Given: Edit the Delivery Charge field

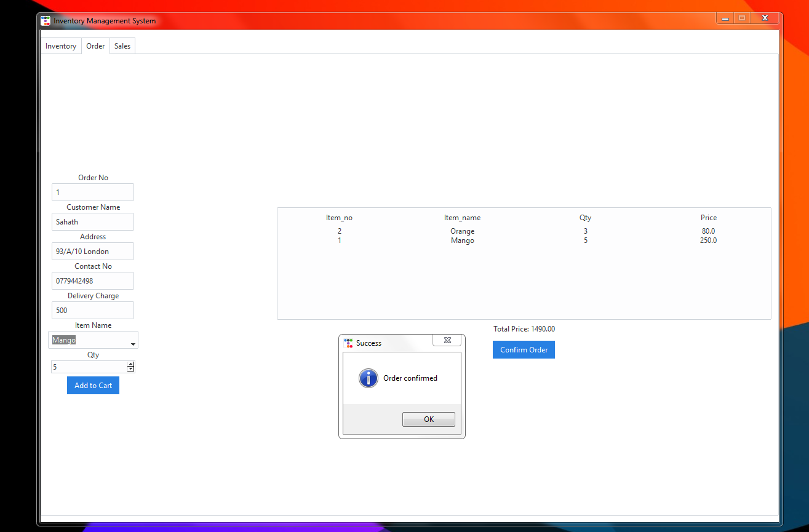Looking at the screenshot, I should tap(93, 311).
